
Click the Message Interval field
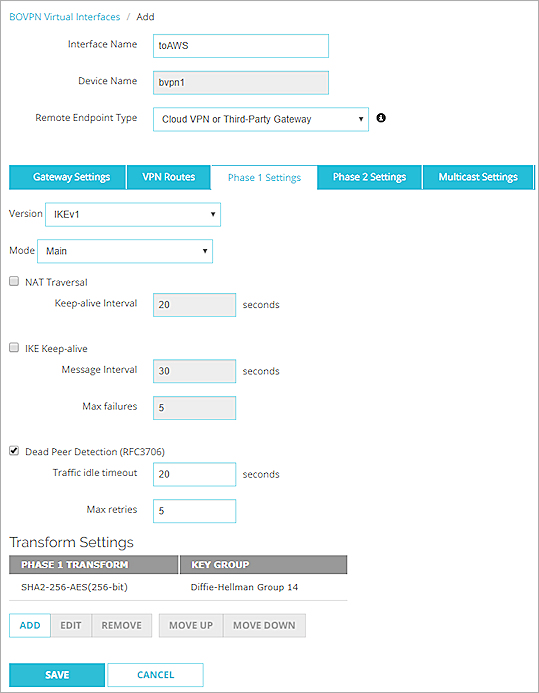click(x=194, y=371)
